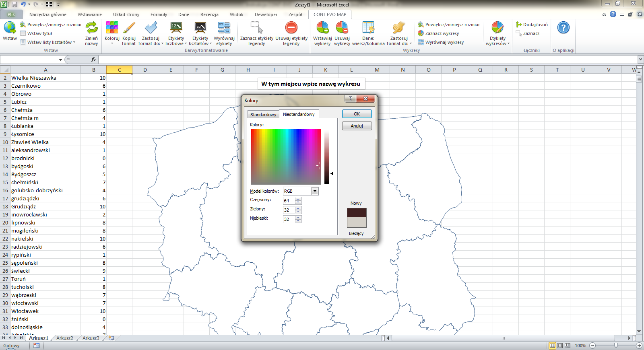Click Etykiety wykresów pie icon
The width and height of the screenshot is (644, 350).
(497, 28)
